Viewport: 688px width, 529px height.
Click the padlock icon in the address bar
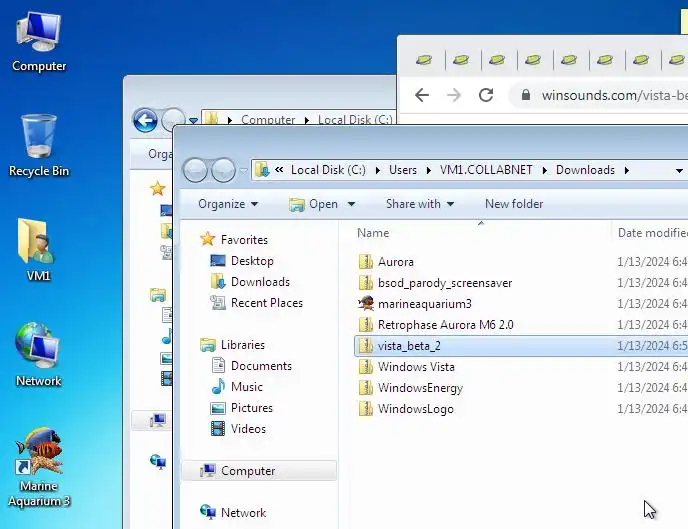pos(525,95)
